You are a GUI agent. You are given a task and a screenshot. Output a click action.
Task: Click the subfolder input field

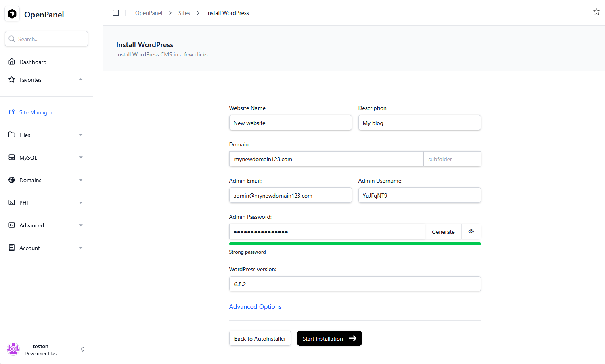coord(452,159)
